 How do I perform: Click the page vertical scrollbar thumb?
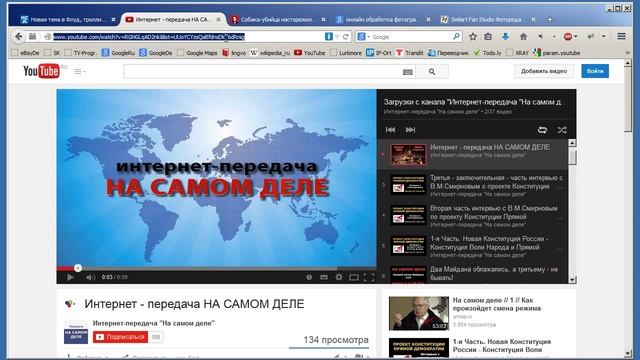628,100
